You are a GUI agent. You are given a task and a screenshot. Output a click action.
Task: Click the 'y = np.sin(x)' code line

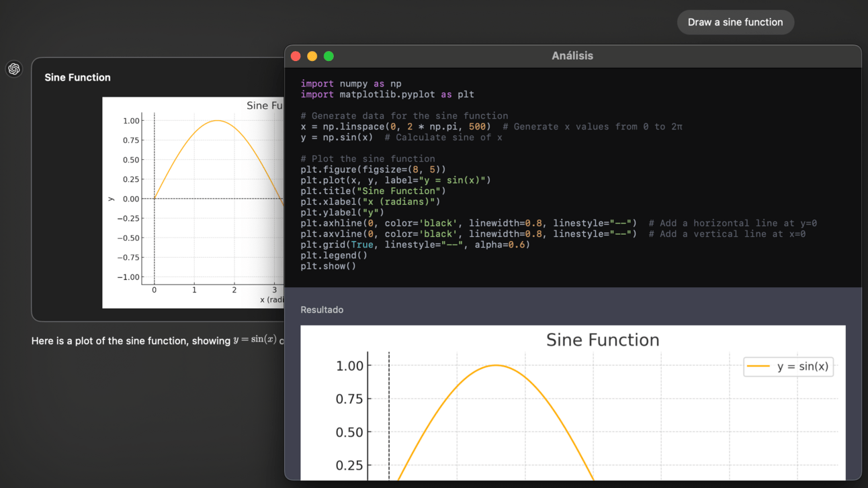pyautogui.click(x=337, y=138)
